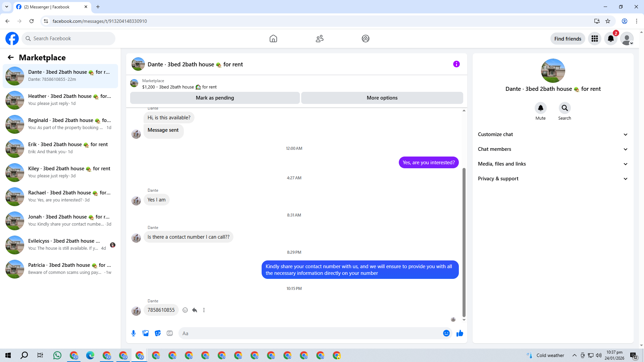The height and width of the screenshot is (362, 644).
Task: Mute this conversation with bell icon
Action: (x=540, y=108)
